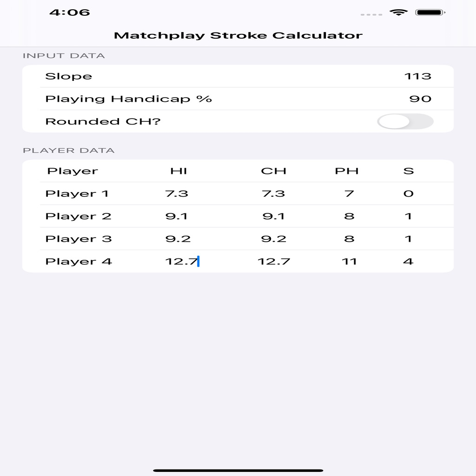This screenshot has width=476, height=476.
Task: Tap the PH column header
Action: click(x=347, y=171)
